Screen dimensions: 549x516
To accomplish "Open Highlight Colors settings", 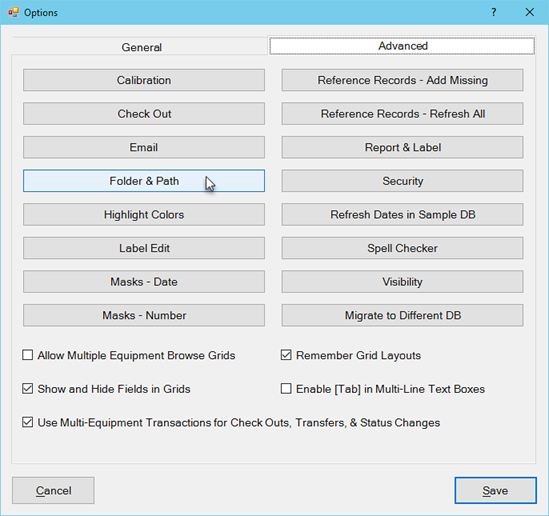I will tap(144, 215).
